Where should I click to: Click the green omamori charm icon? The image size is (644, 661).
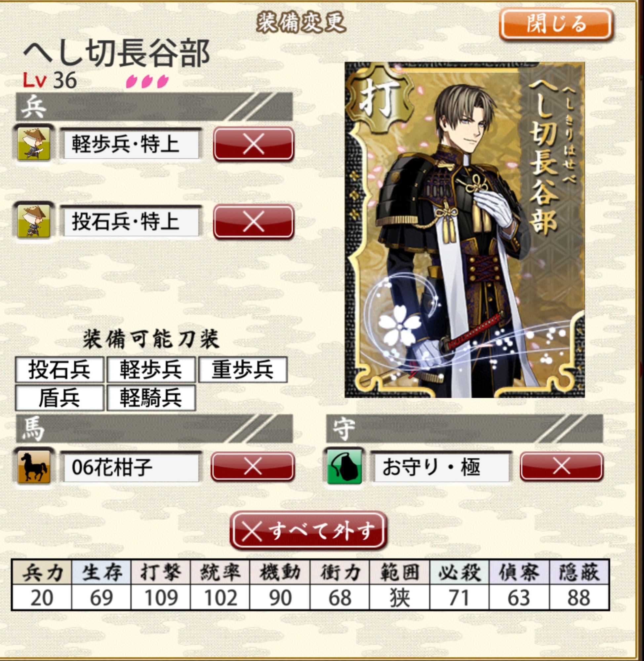click(x=344, y=467)
